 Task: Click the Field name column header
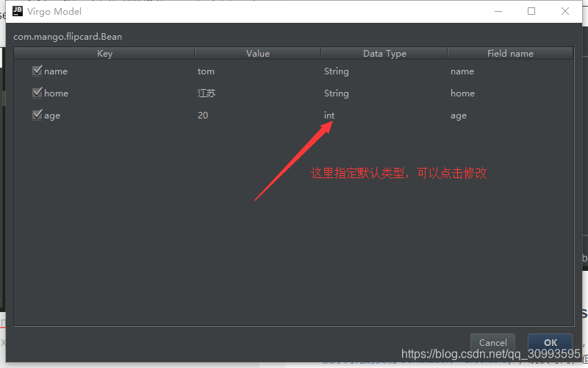tap(510, 53)
